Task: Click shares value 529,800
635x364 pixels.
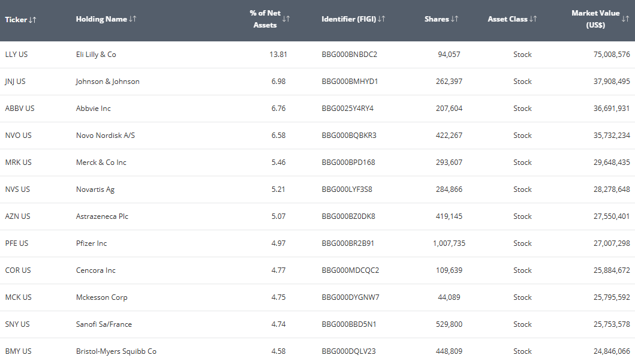Action: click(449, 324)
